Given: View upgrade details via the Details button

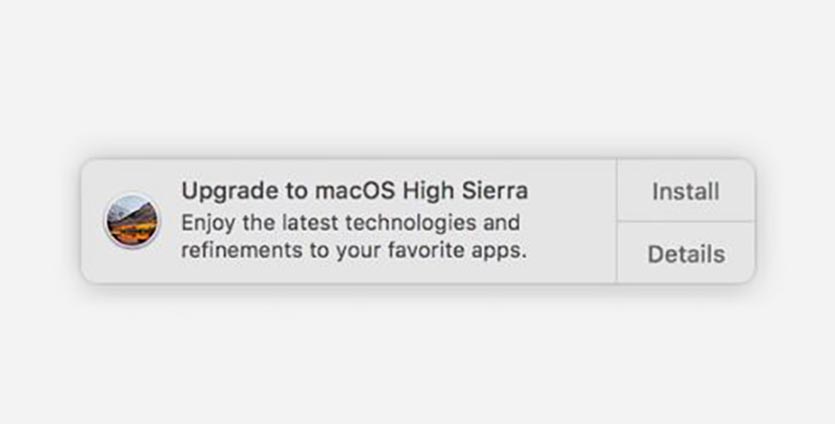Looking at the screenshot, I should pyautogui.click(x=686, y=252).
